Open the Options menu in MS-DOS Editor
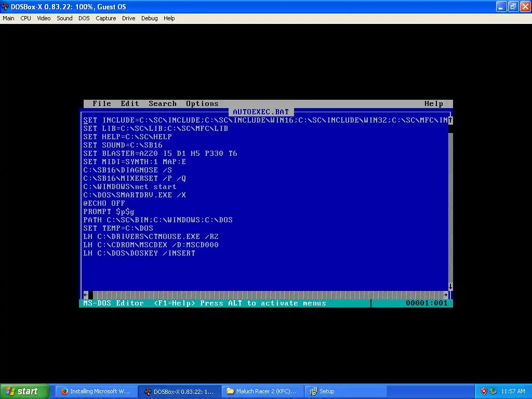Viewport: 532px width, 399px height. tap(202, 103)
